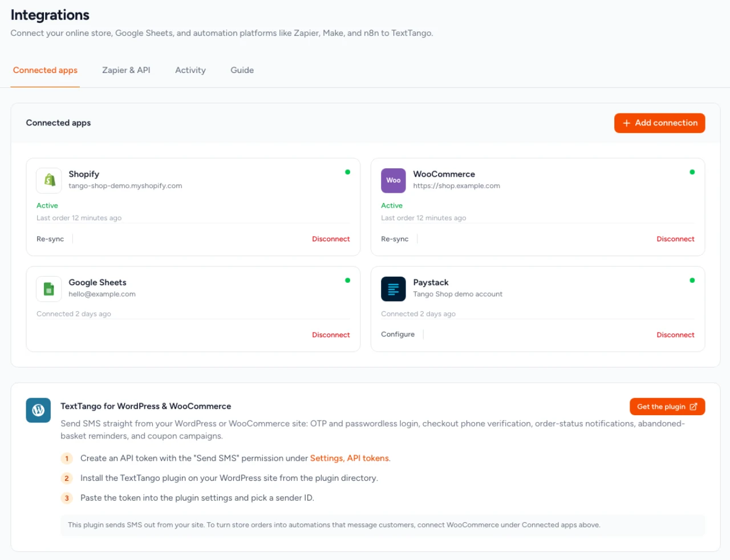The width and height of the screenshot is (730, 560).
Task: Click Last order text on Shopify card
Action: 79,218
